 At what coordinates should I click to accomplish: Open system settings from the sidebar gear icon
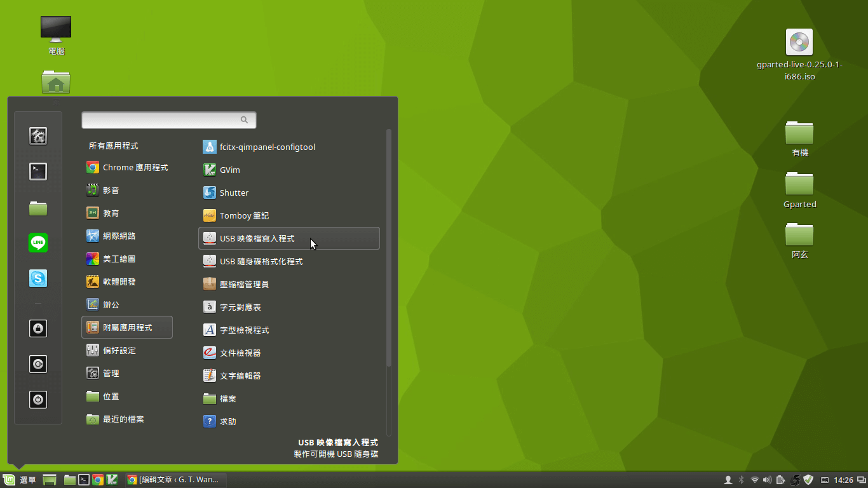(x=37, y=136)
